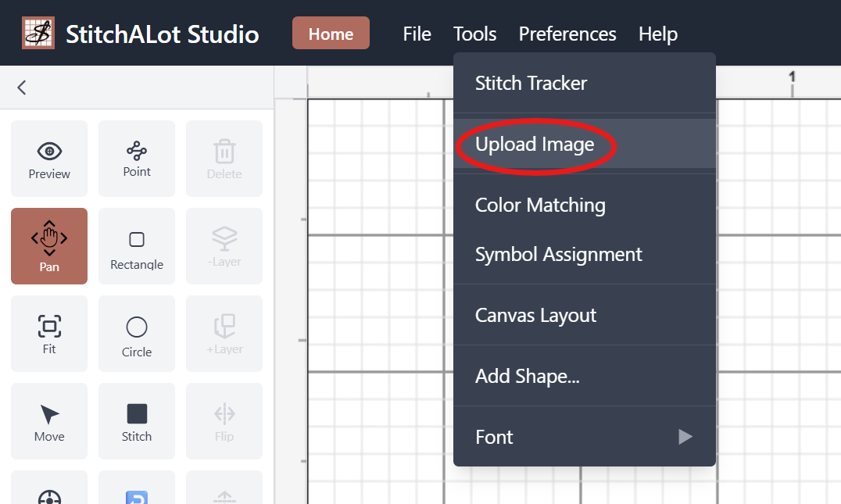This screenshot has height=504, width=841.
Task: Select the Circle shape tool
Action: click(137, 334)
